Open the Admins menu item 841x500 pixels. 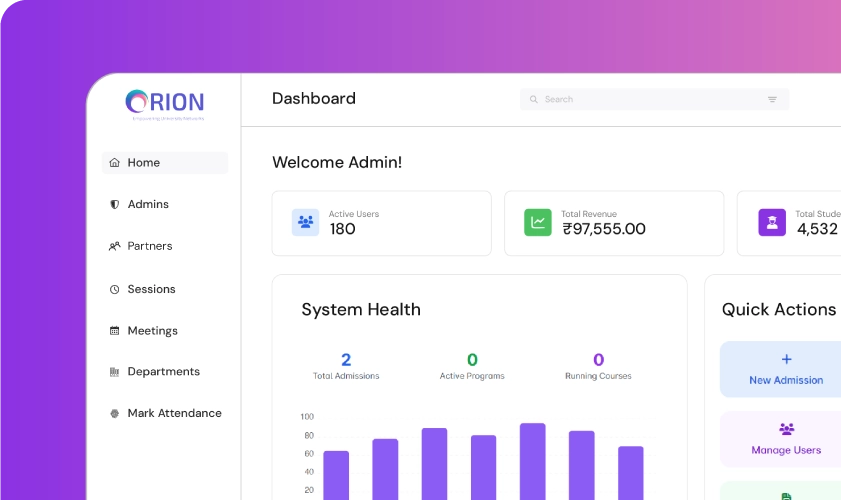point(148,204)
